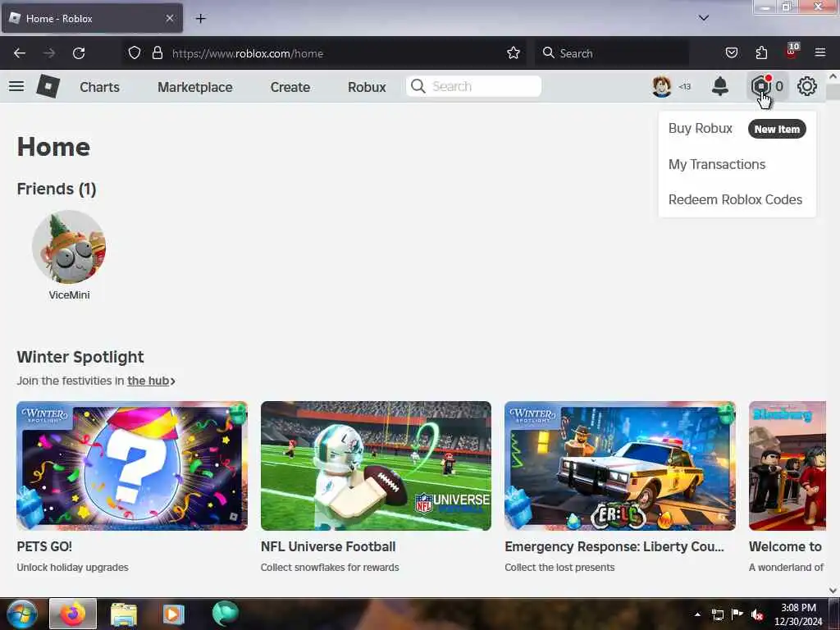Click the Welcome to game title
This screenshot has width=840, height=630.
tap(785, 546)
